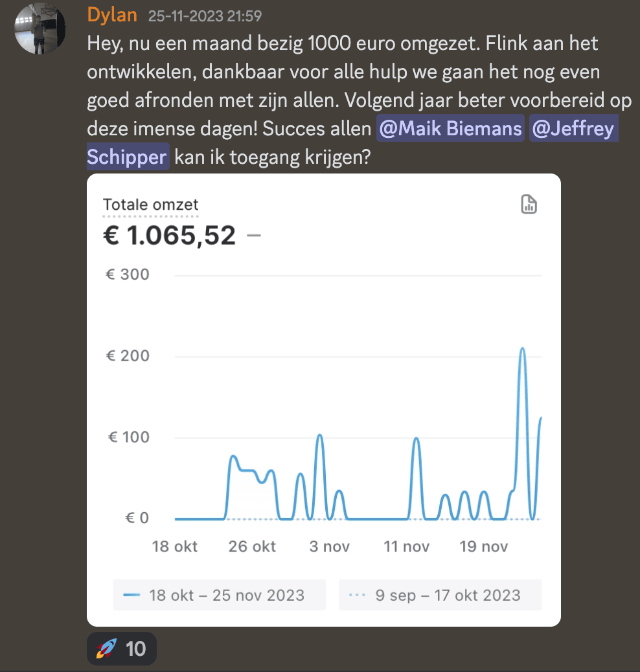
Task: Click the report export icon on chart
Action: pyautogui.click(x=529, y=205)
